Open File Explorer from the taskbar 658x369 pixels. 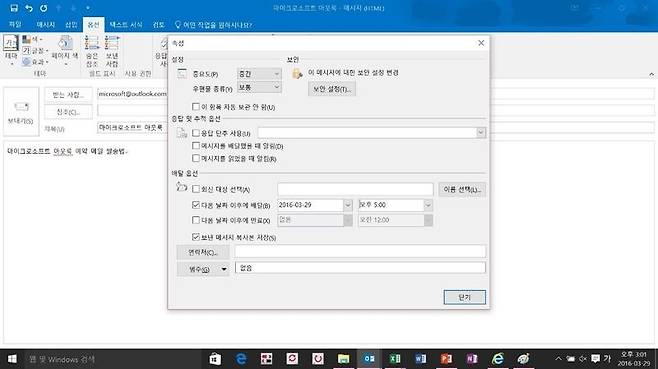click(x=344, y=359)
